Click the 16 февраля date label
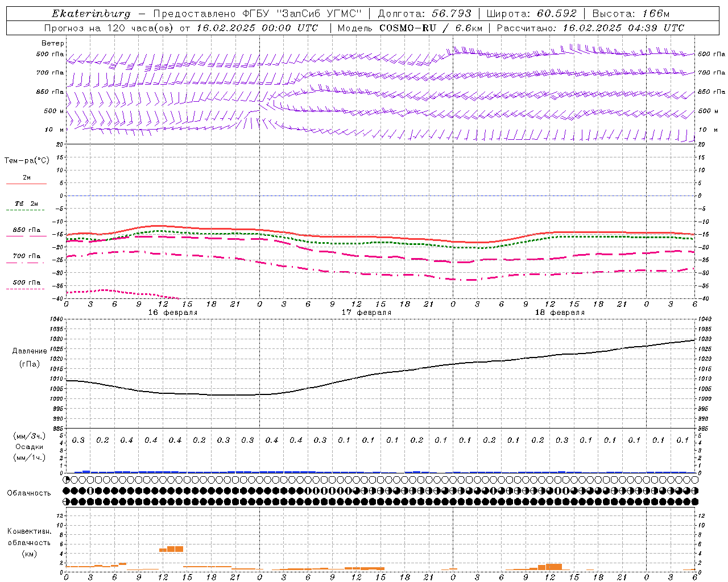The image size is (728, 582). (x=173, y=313)
